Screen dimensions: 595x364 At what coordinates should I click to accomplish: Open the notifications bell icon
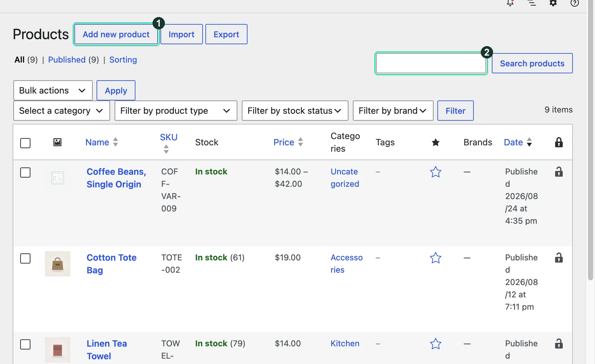pos(510,3)
